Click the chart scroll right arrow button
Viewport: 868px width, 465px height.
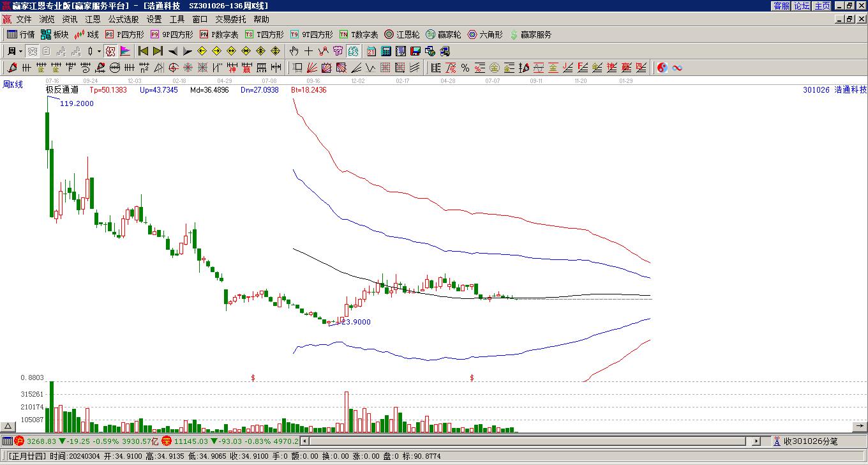pos(860,427)
